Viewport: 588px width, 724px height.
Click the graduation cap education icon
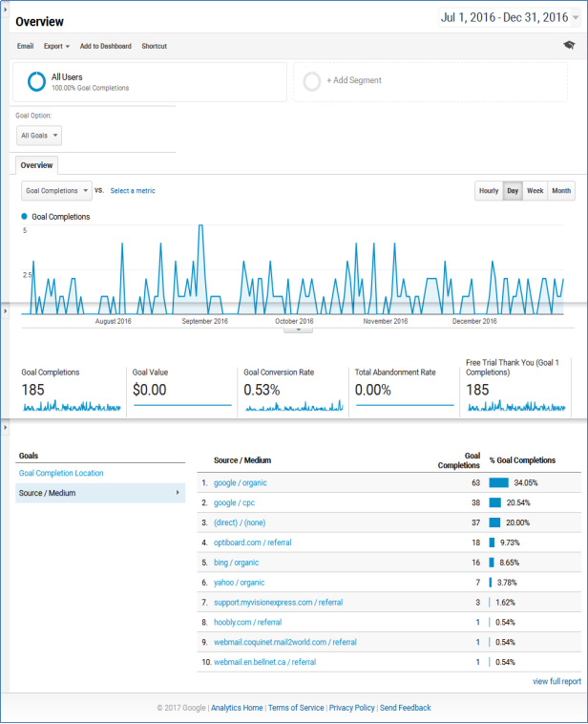570,45
